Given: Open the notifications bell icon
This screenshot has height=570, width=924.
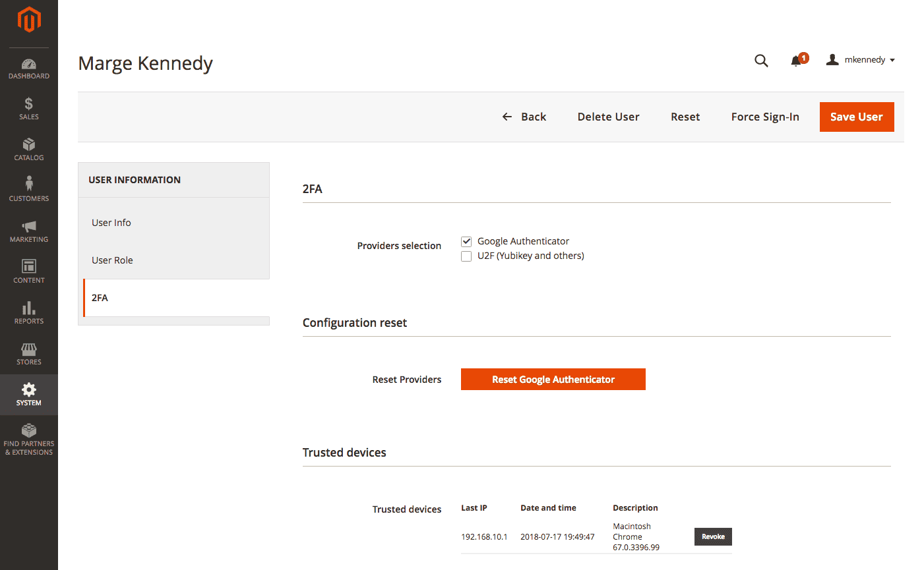Looking at the screenshot, I should coord(797,61).
